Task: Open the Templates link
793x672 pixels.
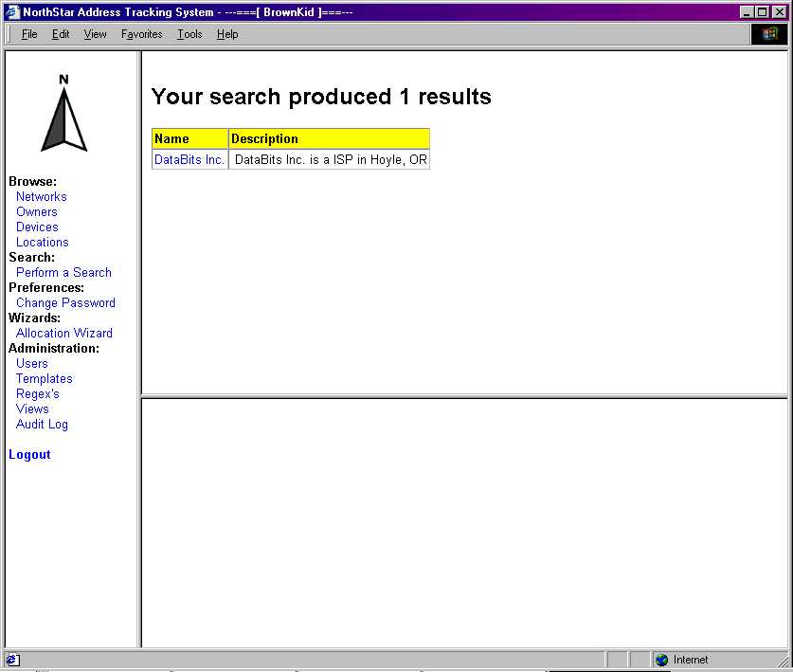Action: [44, 378]
